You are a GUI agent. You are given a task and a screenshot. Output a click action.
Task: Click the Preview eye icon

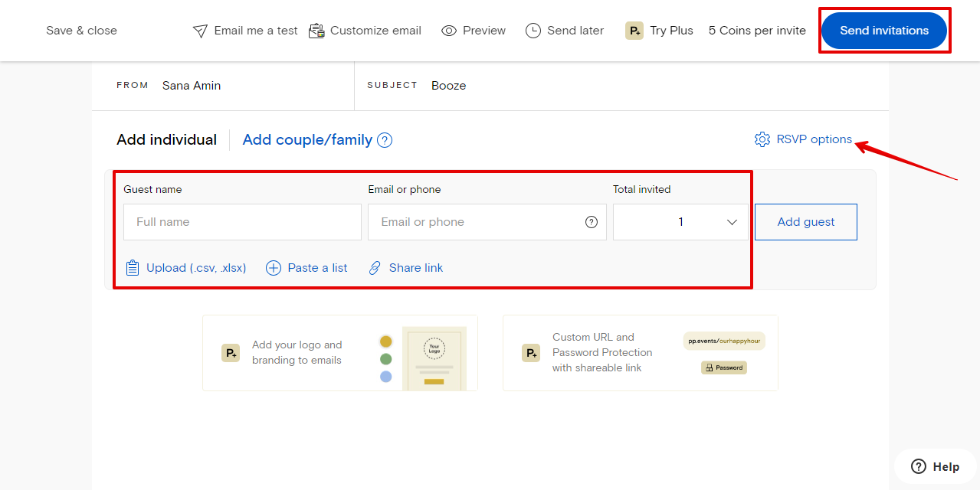(x=449, y=31)
